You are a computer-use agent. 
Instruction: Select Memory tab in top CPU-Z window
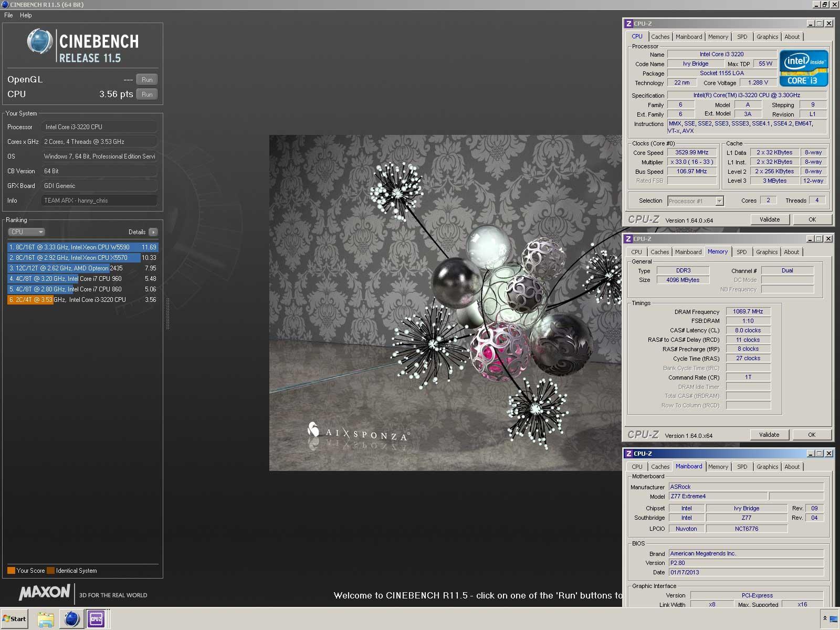[718, 37]
